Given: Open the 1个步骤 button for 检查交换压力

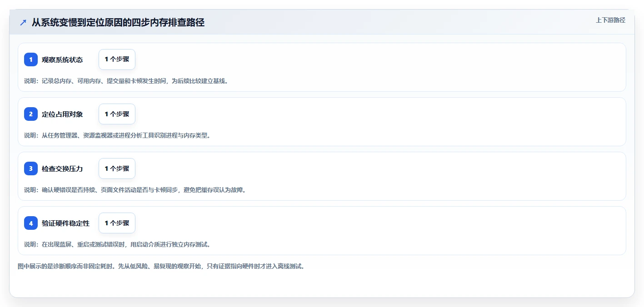Looking at the screenshot, I should point(117,168).
